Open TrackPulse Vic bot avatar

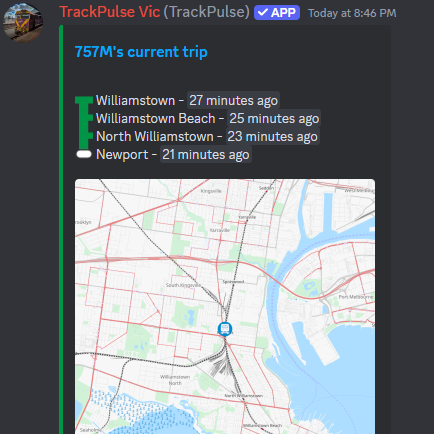[23, 23]
